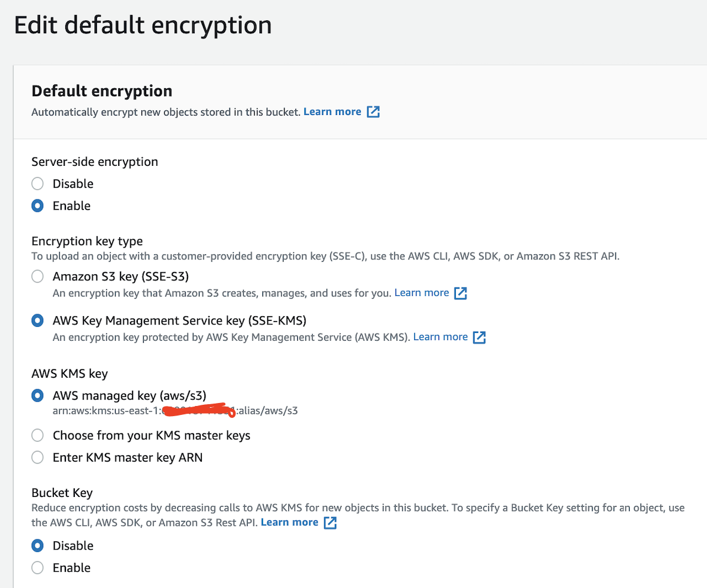Click the aws/s3 alias ARN text

coord(175,411)
